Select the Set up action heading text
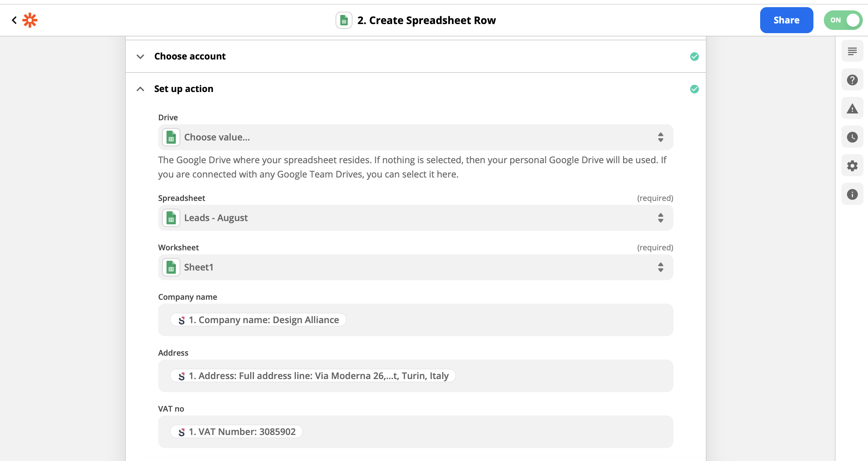The height and width of the screenshot is (461, 868). tap(184, 89)
